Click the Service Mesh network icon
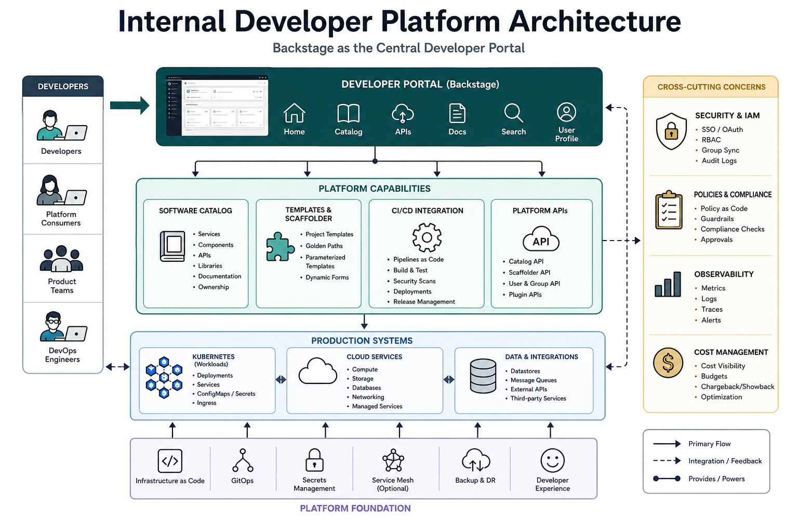 [393, 461]
